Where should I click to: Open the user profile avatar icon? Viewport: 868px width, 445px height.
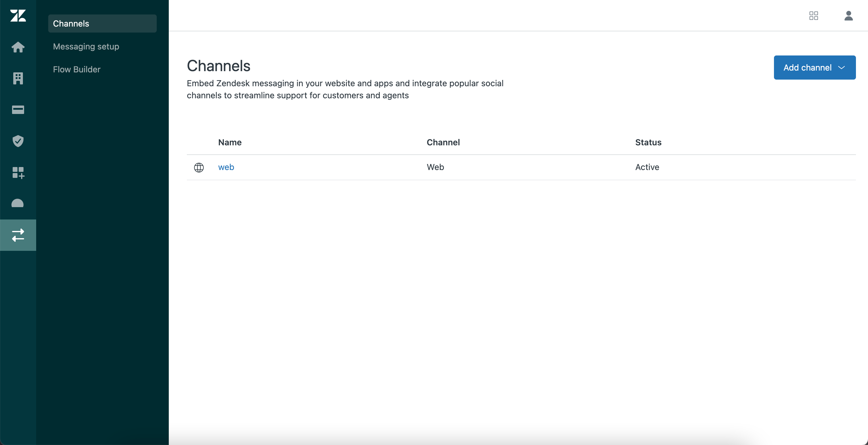click(x=848, y=15)
